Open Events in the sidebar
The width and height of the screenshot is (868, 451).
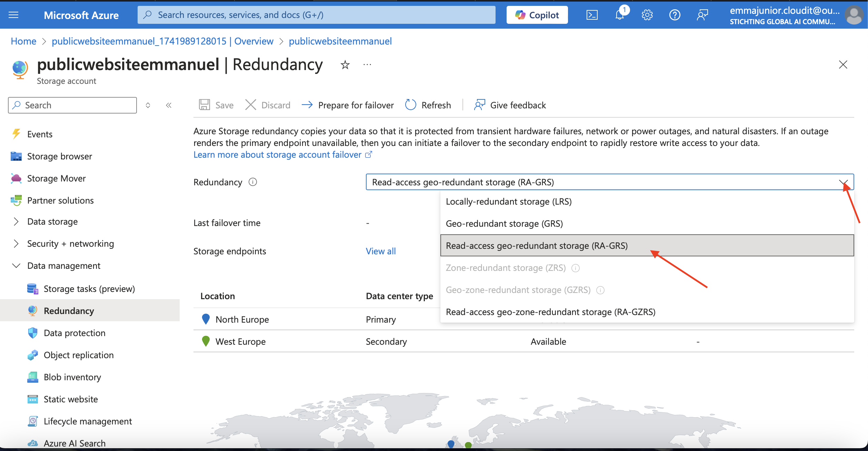40,134
